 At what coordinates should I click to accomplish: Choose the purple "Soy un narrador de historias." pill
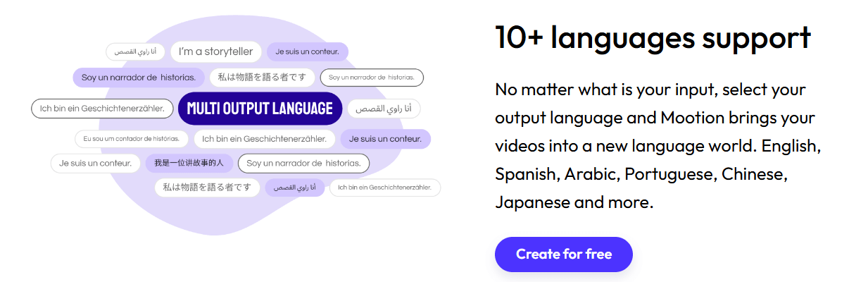[139, 78]
